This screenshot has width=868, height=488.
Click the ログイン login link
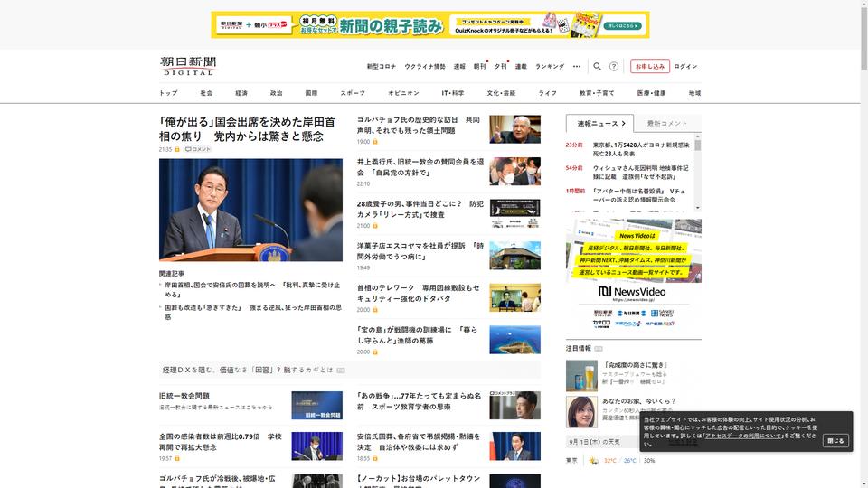coord(685,66)
